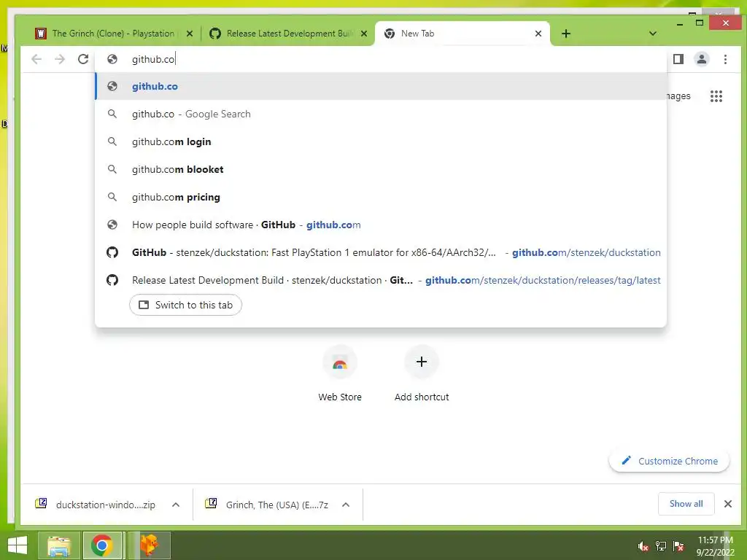The image size is (747, 560).
Task: Click the magnifier icon beside github.com login
Action: coord(112,141)
